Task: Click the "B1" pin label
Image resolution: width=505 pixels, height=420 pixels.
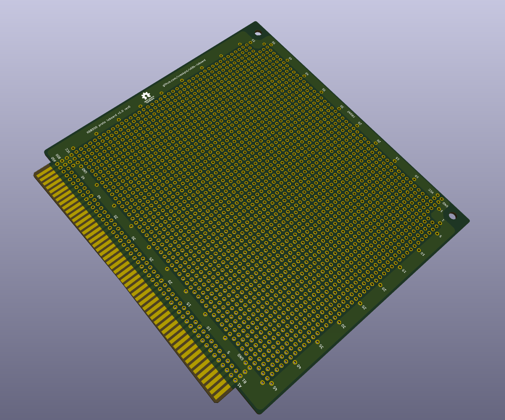Action: (x=244, y=381)
